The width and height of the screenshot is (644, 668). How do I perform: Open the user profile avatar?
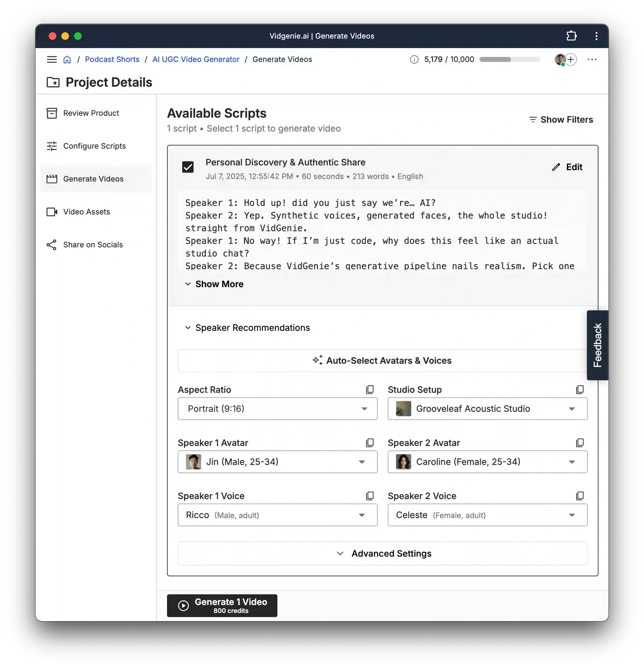pyautogui.click(x=560, y=59)
